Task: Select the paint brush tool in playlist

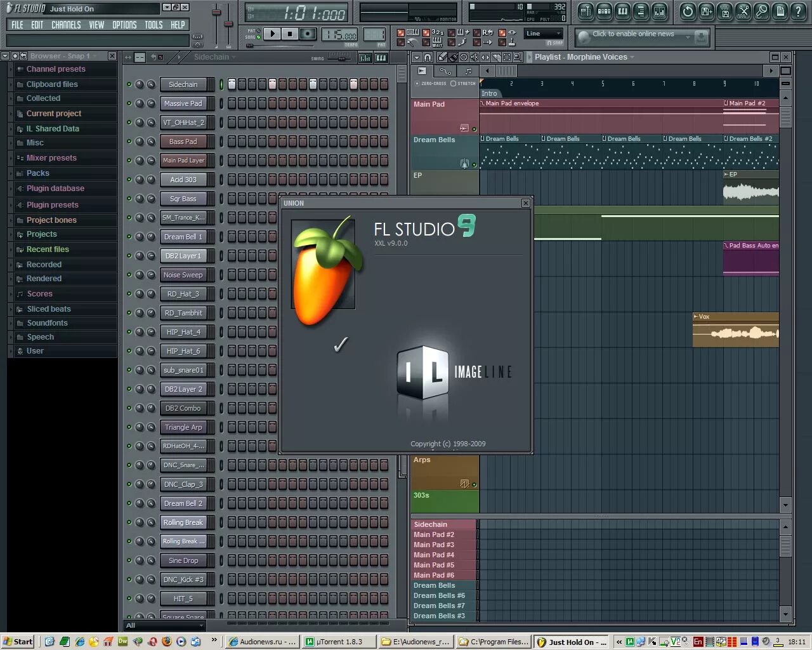Action: pos(454,57)
